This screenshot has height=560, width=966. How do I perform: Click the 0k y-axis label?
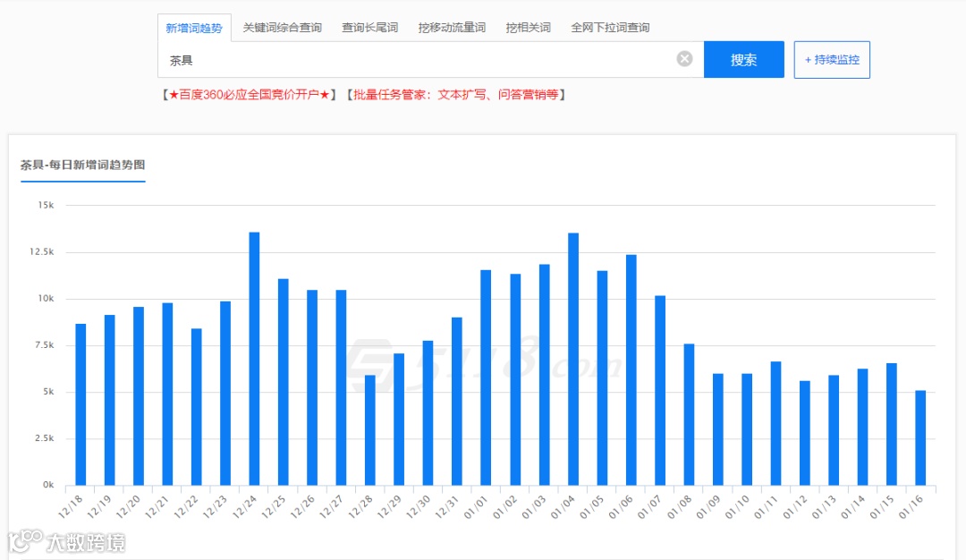(x=48, y=485)
